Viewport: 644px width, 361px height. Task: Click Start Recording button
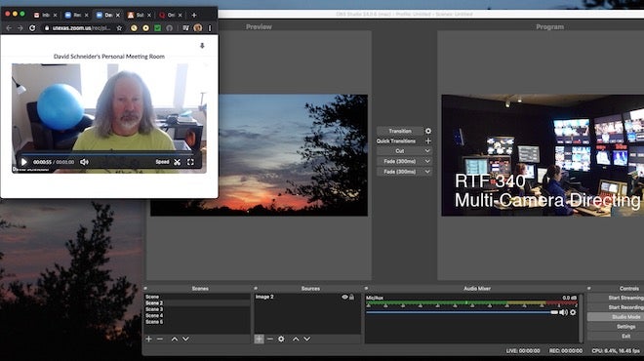pos(616,307)
